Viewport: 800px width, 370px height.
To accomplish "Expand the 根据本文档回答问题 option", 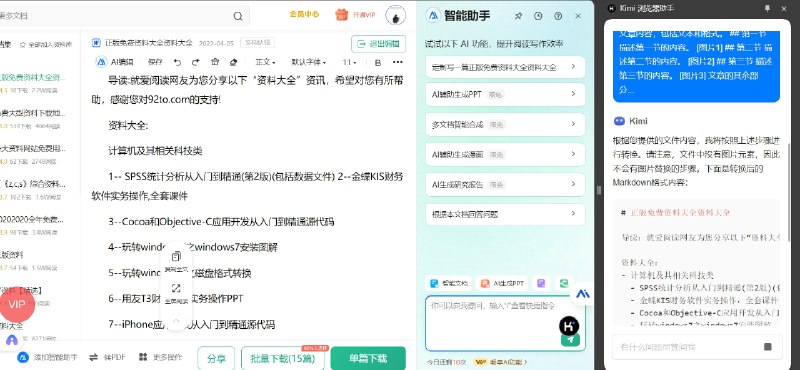I will coord(505,214).
